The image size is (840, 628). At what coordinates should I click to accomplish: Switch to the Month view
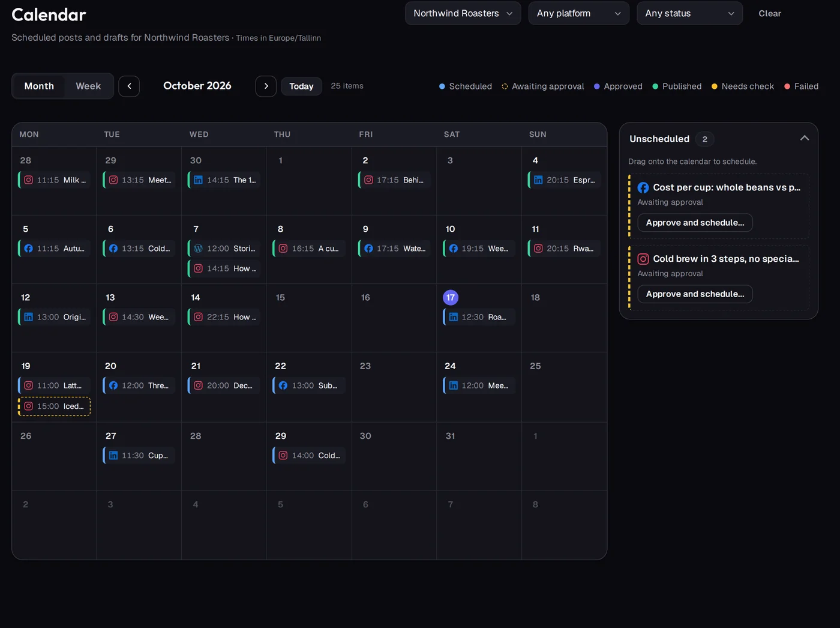(x=39, y=86)
